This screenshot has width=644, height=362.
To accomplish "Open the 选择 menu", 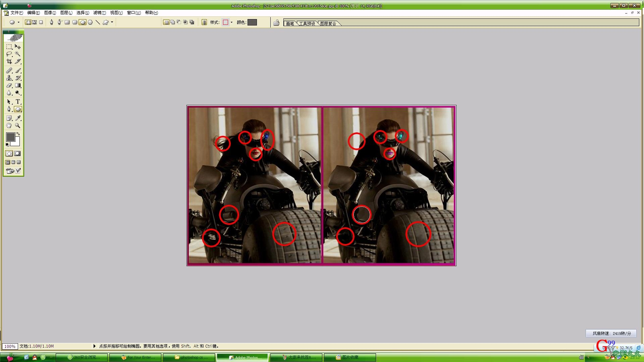I will pos(83,13).
